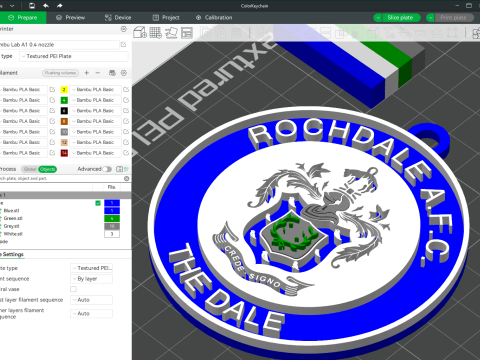Open the Print plate dropdown arrow
The image size is (480, 360).
(x=431, y=18)
